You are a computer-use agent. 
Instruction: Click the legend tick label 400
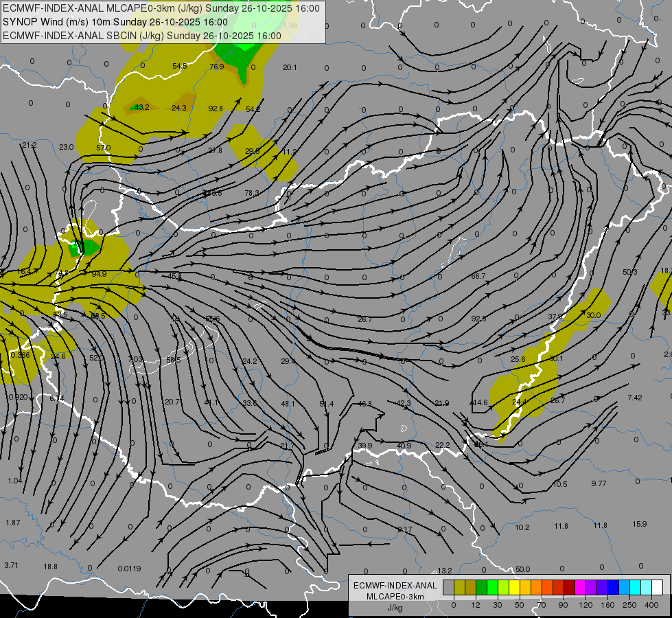point(651,605)
